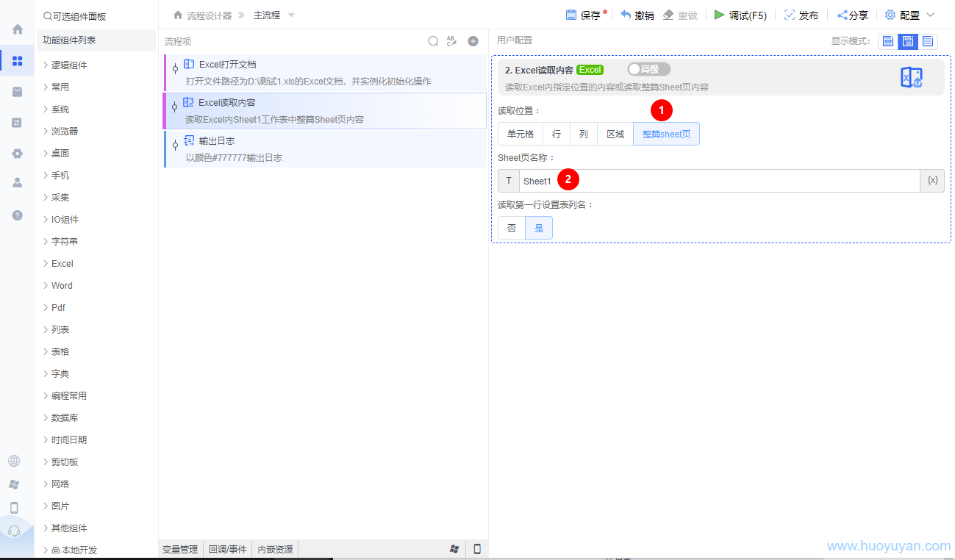Image resolution: width=955 pixels, height=560 pixels.
Task: Open the 主流程 dropdown arrow
Action: click(291, 15)
